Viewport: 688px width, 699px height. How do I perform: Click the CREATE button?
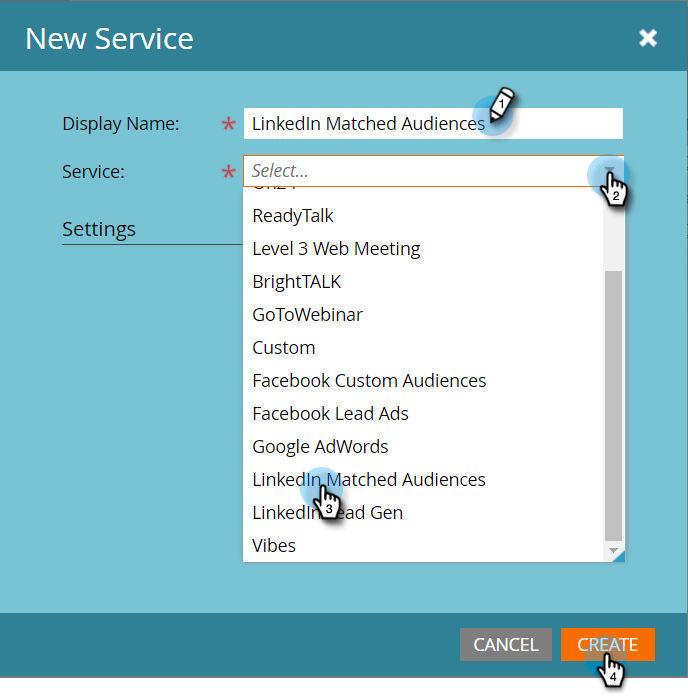pos(608,645)
